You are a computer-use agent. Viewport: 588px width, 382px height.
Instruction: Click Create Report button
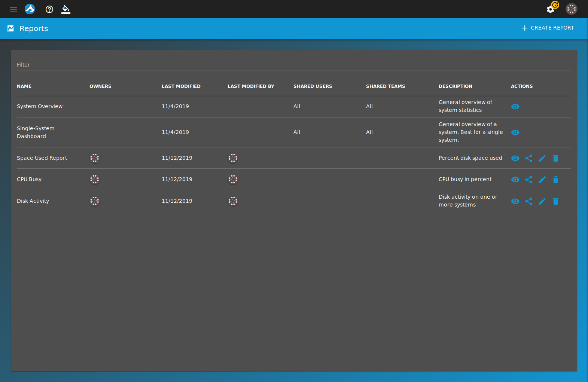pyautogui.click(x=548, y=28)
